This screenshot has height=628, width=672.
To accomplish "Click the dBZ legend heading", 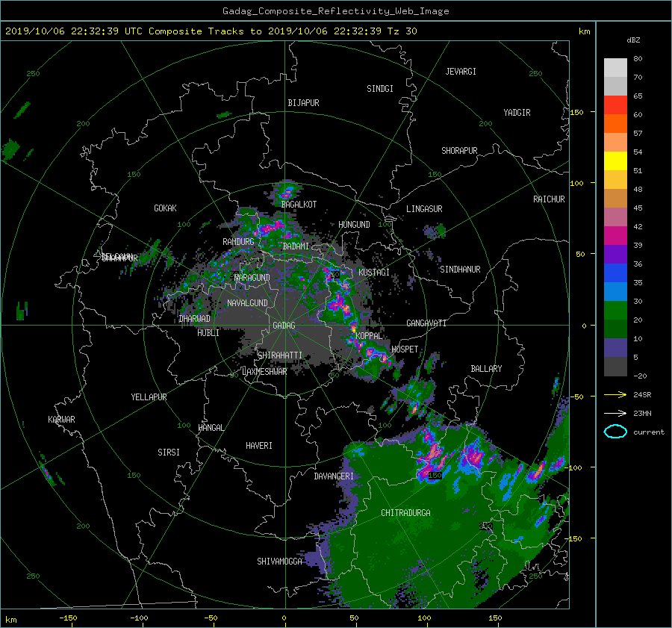I will 633,40.
